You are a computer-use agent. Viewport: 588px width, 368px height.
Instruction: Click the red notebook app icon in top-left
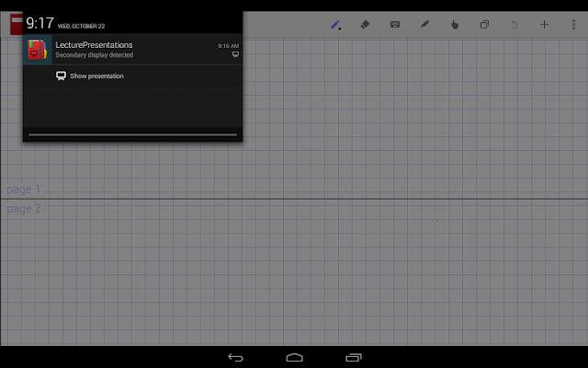coord(17,25)
